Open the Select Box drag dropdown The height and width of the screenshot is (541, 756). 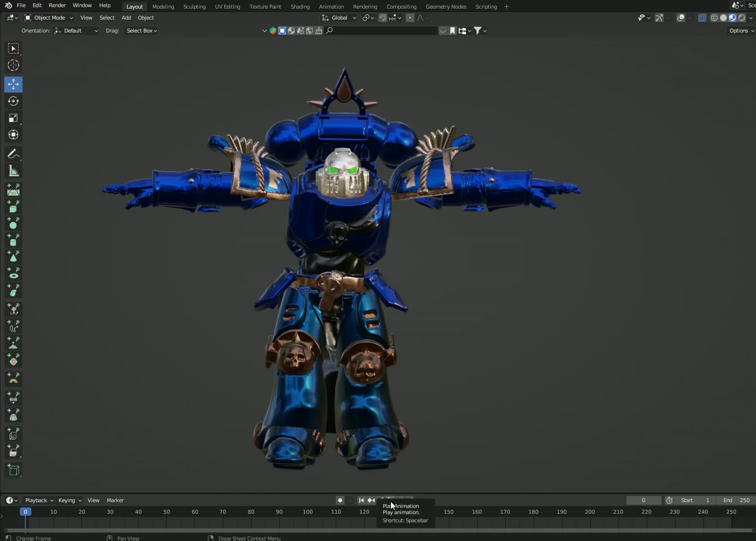(141, 31)
